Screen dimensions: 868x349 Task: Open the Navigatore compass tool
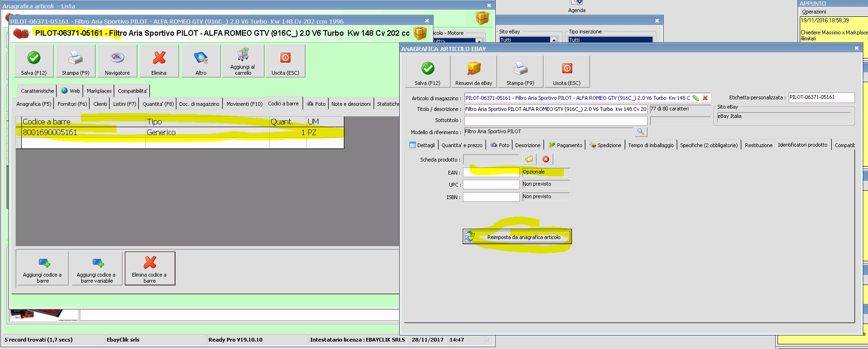pyautogui.click(x=117, y=61)
